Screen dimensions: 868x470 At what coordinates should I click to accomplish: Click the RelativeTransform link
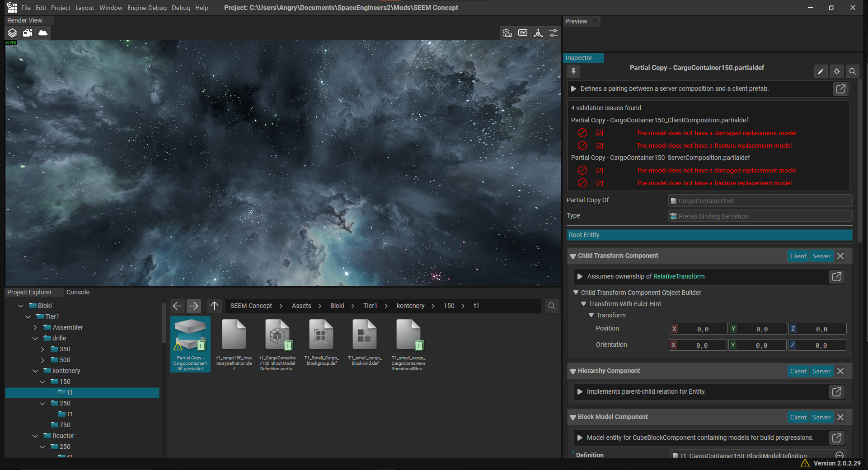tap(679, 276)
